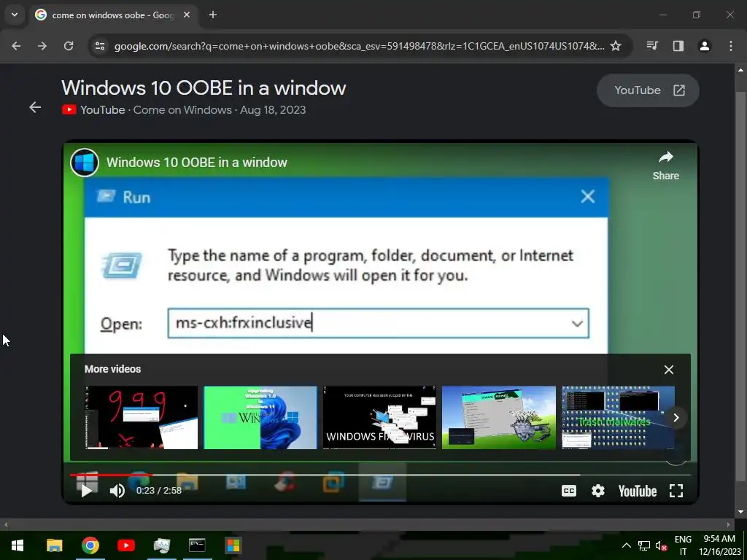Open the taskbar clock and date
The height and width of the screenshot is (560, 747).
720,545
